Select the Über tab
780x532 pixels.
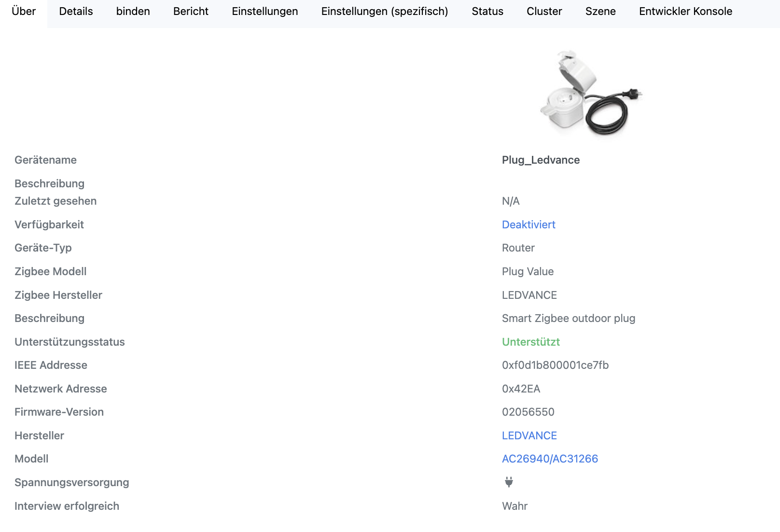click(23, 11)
